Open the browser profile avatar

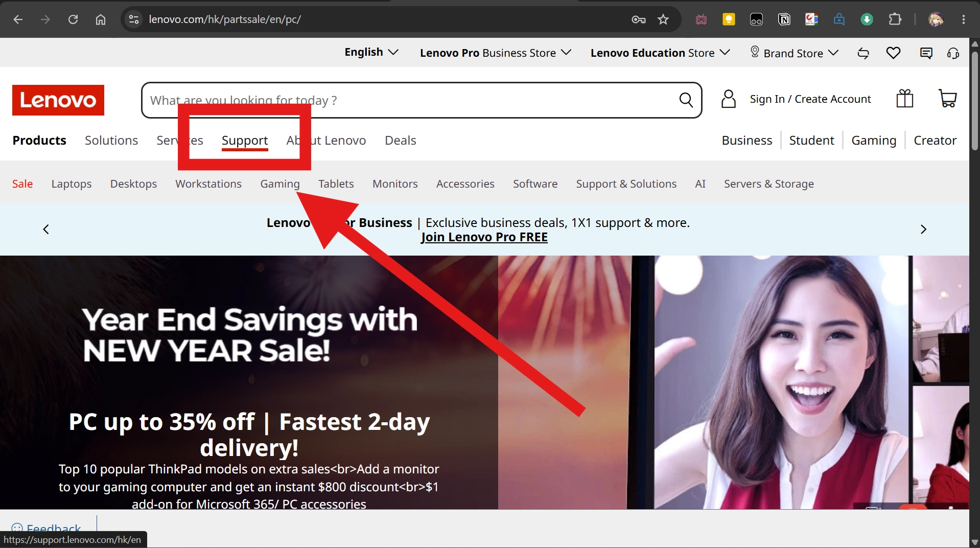(936, 19)
